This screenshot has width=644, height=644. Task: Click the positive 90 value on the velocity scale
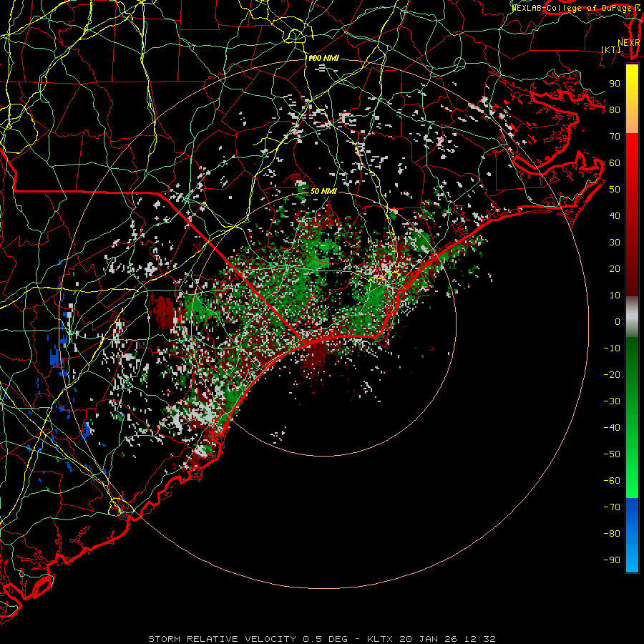click(x=615, y=84)
